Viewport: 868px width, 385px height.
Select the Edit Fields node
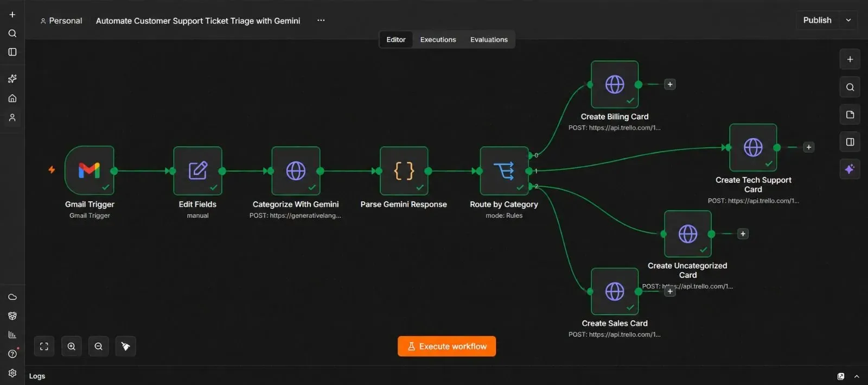coord(197,171)
